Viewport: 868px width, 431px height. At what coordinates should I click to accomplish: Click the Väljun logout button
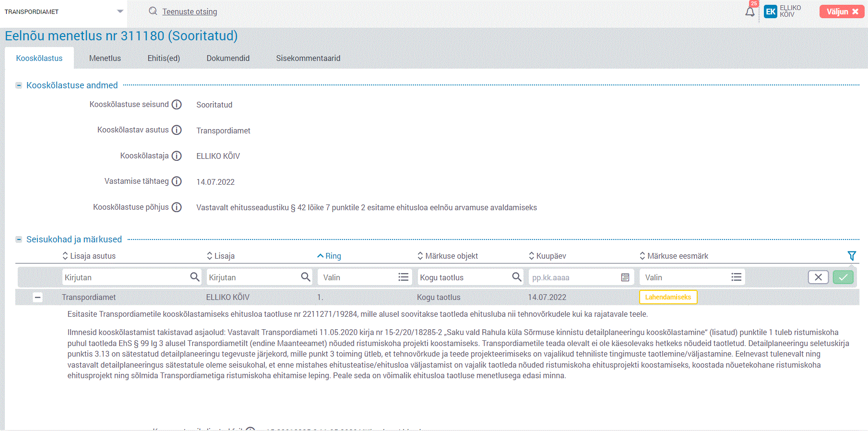click(x=842, y=12)
